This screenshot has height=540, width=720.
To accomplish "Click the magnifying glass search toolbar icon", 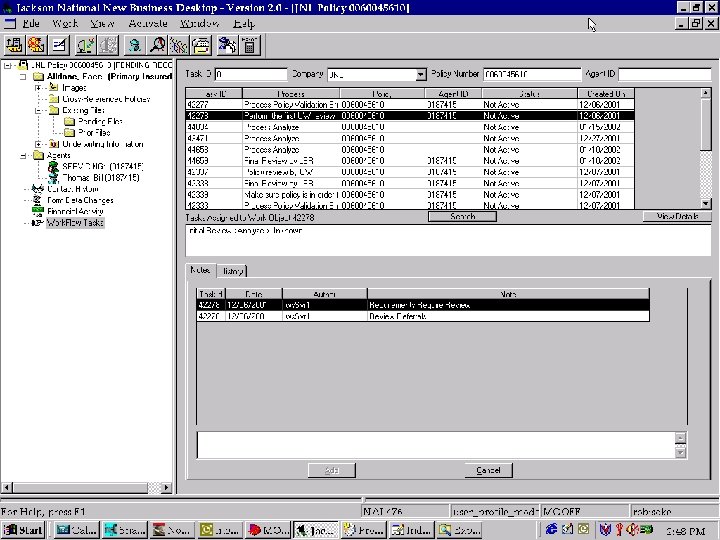I will click(157, 45).
